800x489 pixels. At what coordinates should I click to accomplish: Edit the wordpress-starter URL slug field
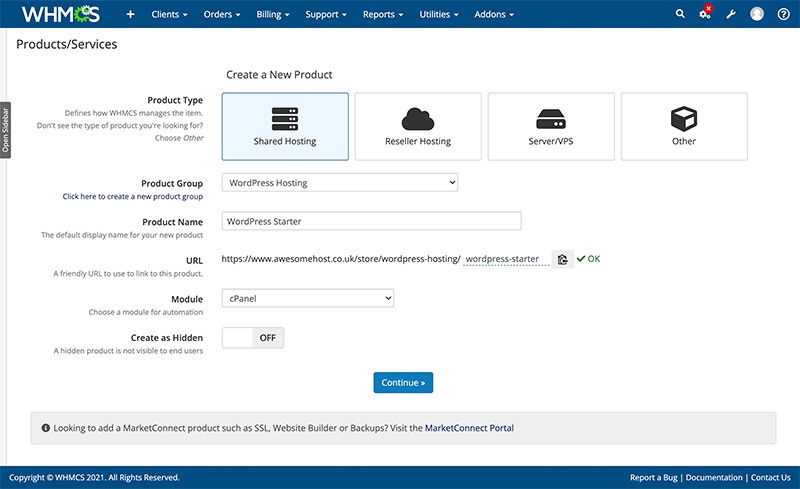(x=506, y=259)
